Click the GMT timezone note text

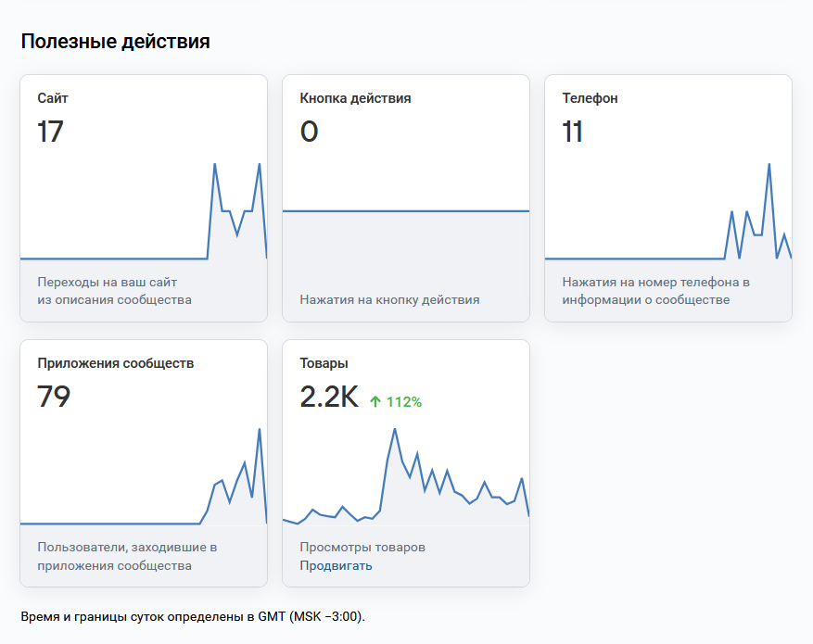click(x=193, y=616)
